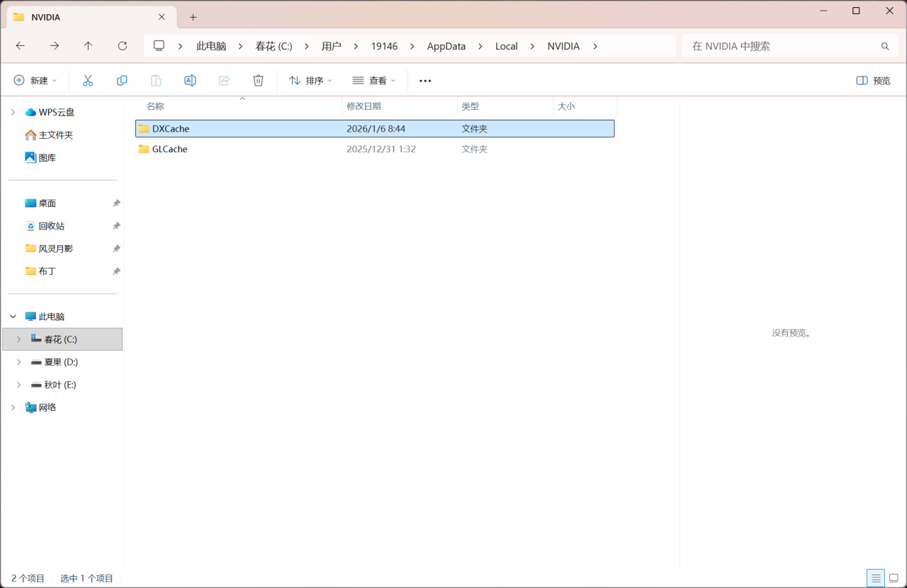The height and width of the screenshot is (588, 907).
Task: Toggle the 预览 preview pane
Action: coord(873,81)
